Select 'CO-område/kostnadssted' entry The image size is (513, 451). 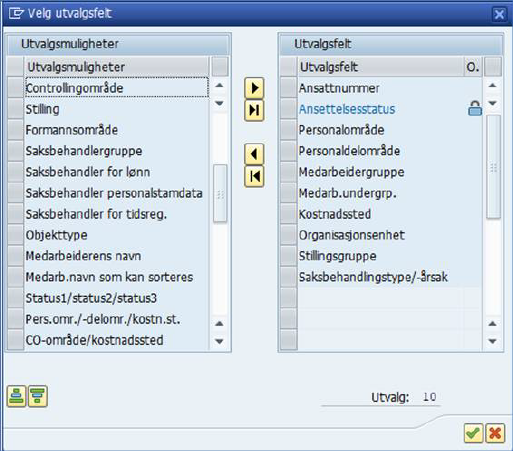click(x=117, y=340)
